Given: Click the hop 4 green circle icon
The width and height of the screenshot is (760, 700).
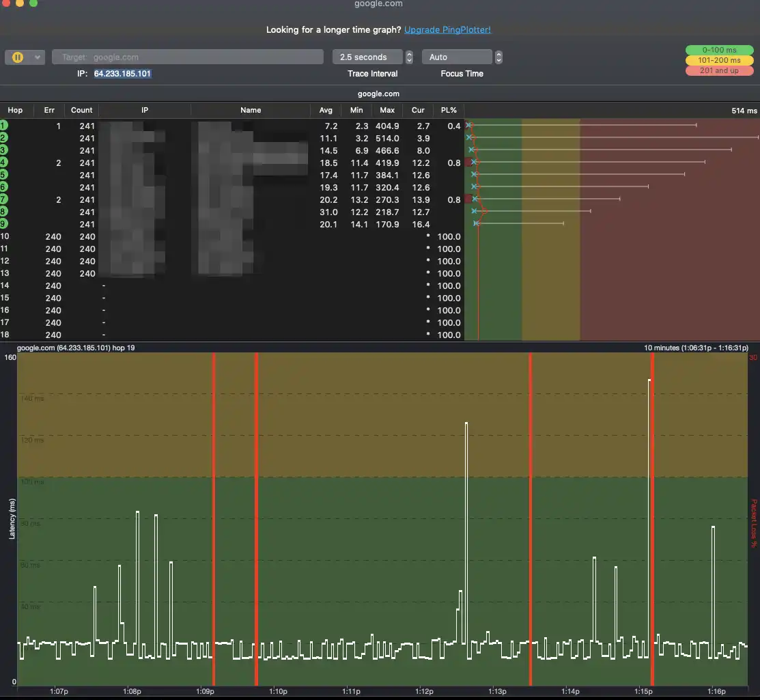Looking at the screenshot, I should [3, 163].
